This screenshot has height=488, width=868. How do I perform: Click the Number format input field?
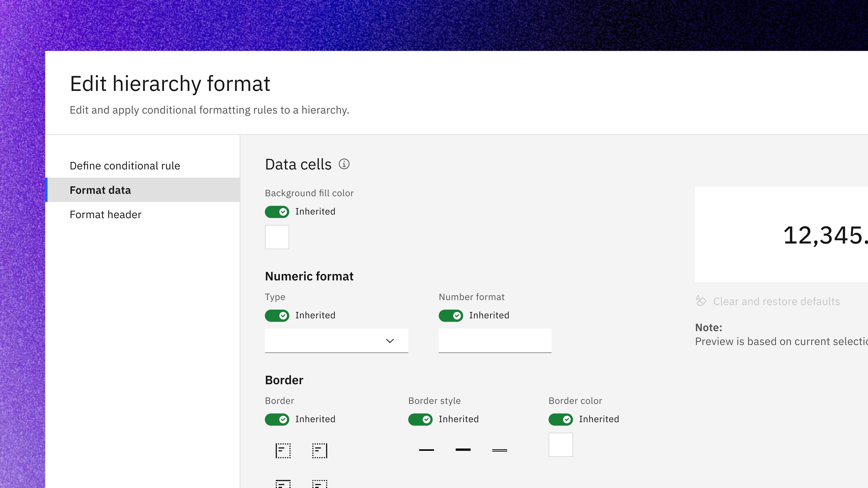pyautogui.click(x=495, y=341)
